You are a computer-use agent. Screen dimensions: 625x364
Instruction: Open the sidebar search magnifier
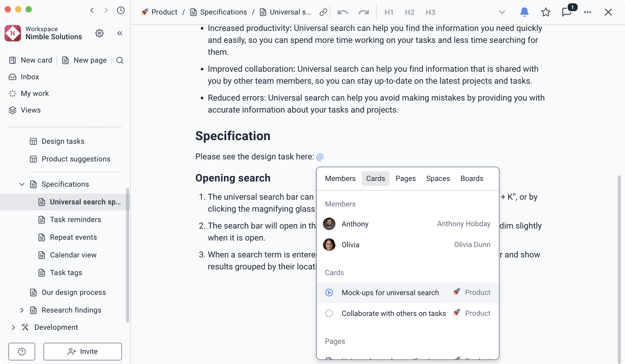tap(120, 60)
